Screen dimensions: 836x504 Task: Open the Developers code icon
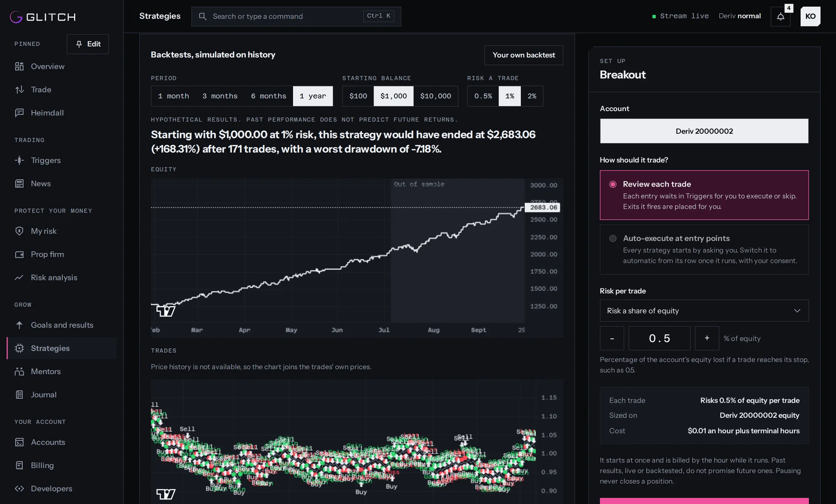tap(19, 489)
